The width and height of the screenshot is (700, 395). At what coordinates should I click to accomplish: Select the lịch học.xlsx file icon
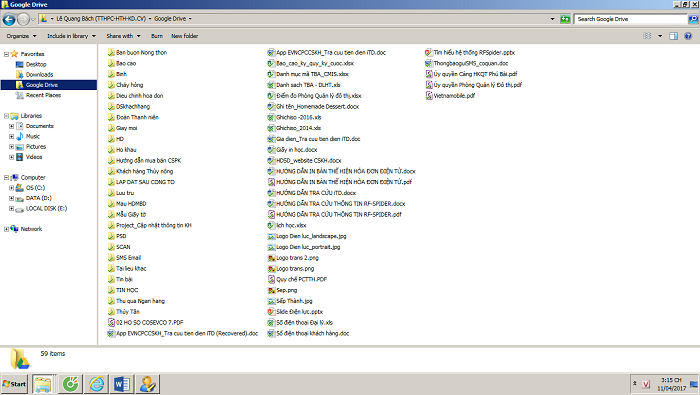coord(271,225)
